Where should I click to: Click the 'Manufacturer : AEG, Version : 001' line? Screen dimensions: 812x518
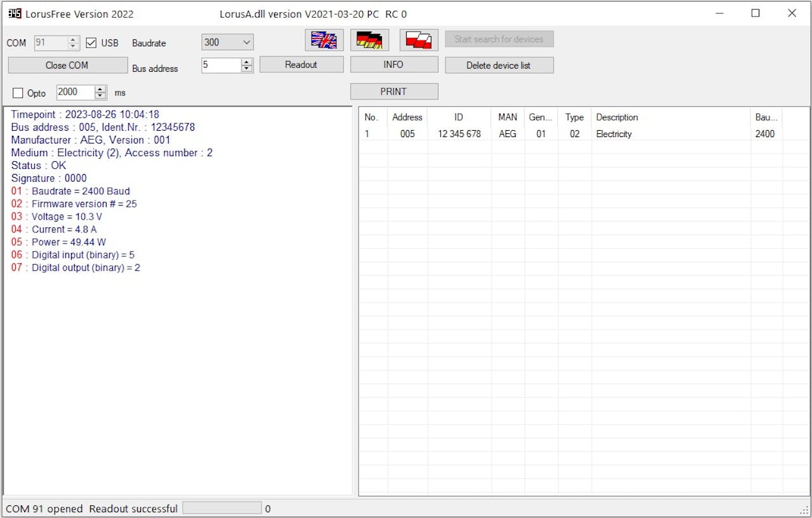tap(91, 140)
